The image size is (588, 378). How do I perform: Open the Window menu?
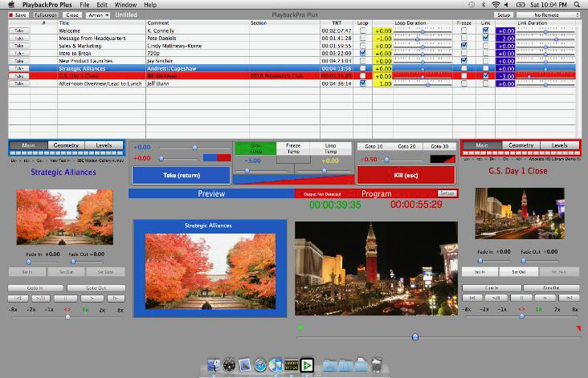pos(125,5)
